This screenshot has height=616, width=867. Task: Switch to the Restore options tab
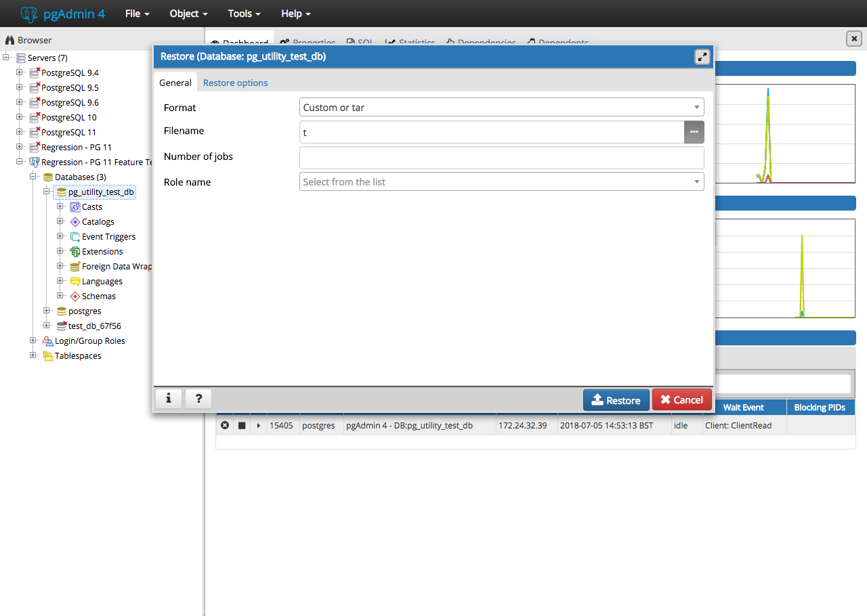pos(235,83)
